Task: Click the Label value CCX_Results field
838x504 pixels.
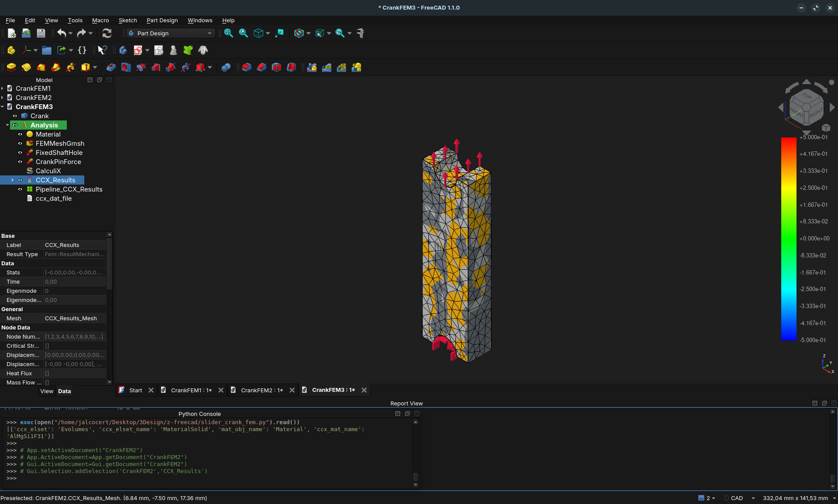Action: point(75,245)
